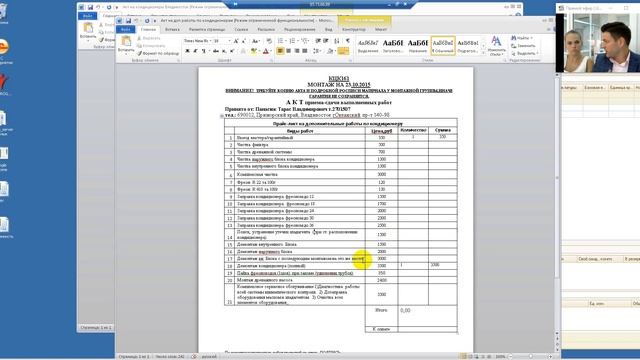Toggle superscript formatting
The height and width of the screenshot is (360, 640).
232,51
